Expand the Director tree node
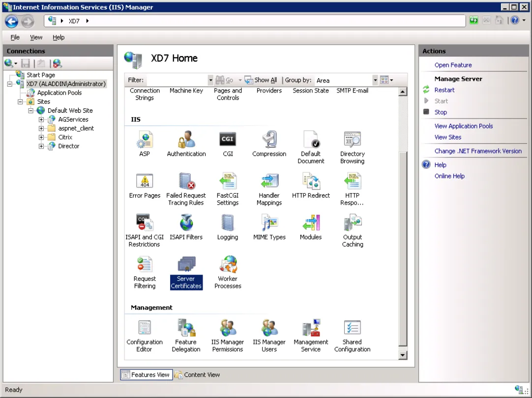Viewport: 532px width, 398px height. tap(41, 147)
